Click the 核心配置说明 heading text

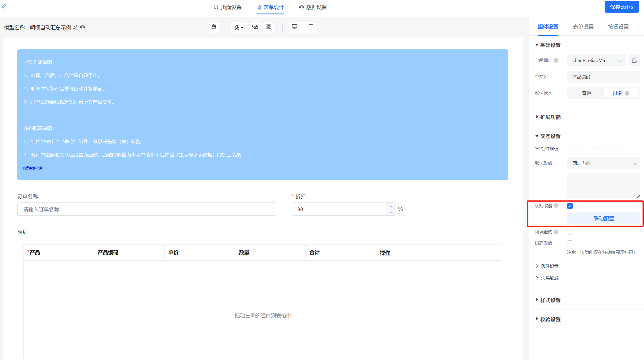(39, 128)
